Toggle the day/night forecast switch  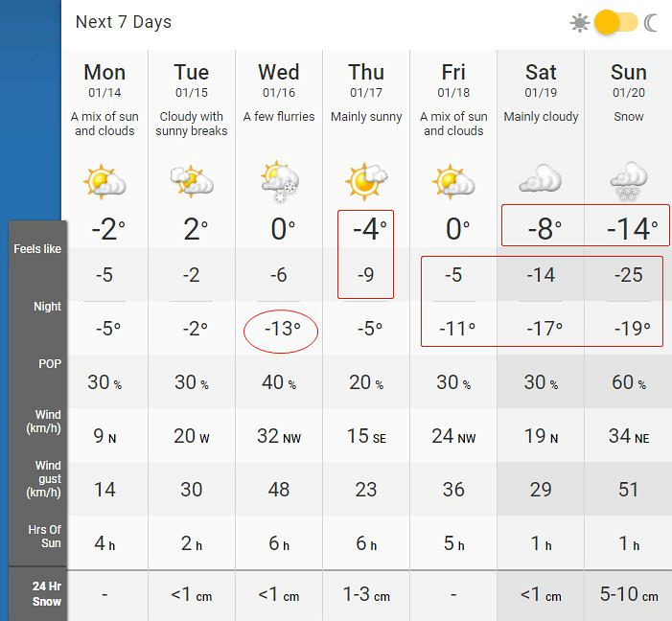(615, 22)
